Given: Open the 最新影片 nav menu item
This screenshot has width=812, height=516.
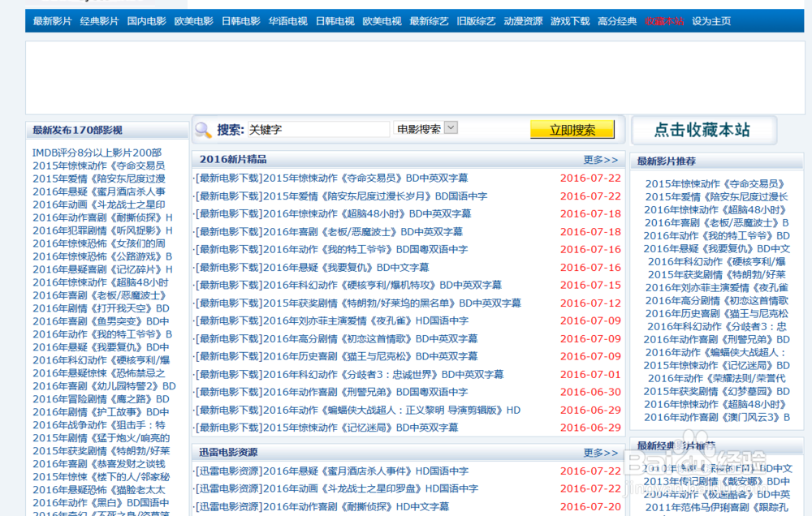Looking at the screenshot, I should tap(52, 21).
